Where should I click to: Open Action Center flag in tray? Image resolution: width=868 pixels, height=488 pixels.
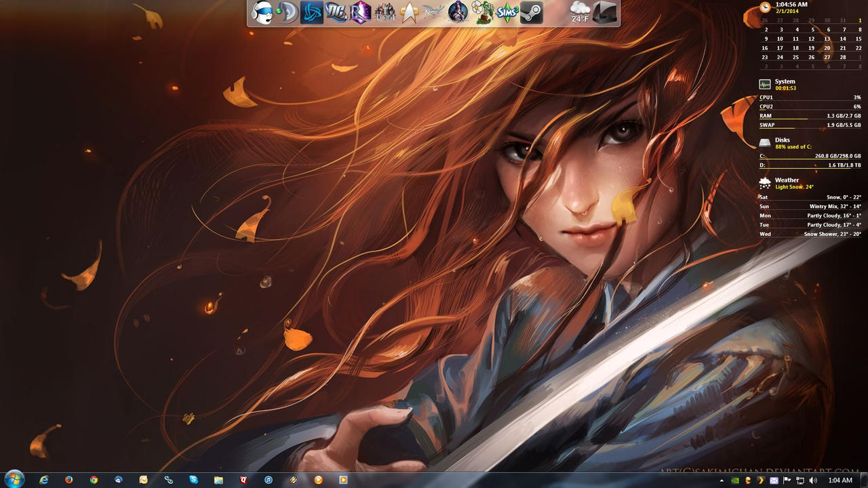(x=787, y=481)
